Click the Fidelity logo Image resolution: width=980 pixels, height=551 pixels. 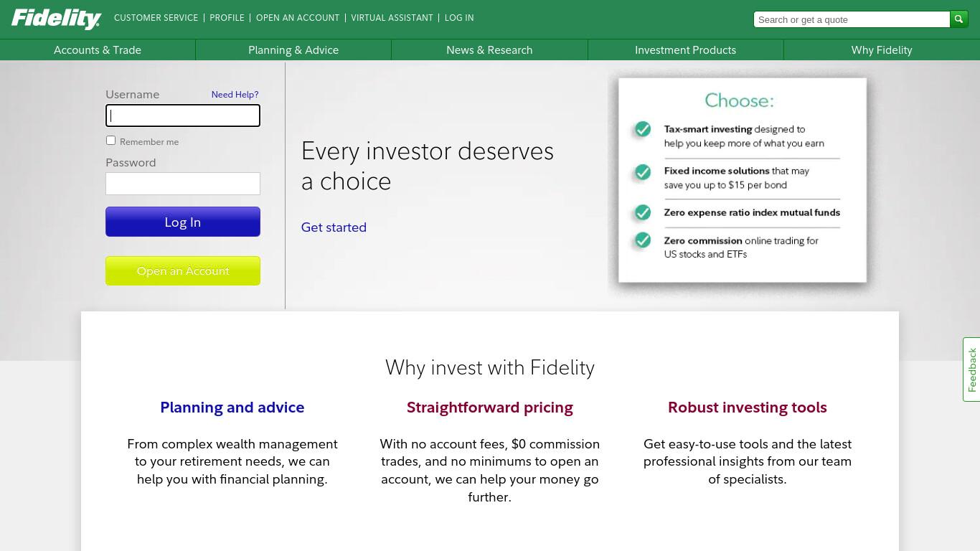point(56,19)
